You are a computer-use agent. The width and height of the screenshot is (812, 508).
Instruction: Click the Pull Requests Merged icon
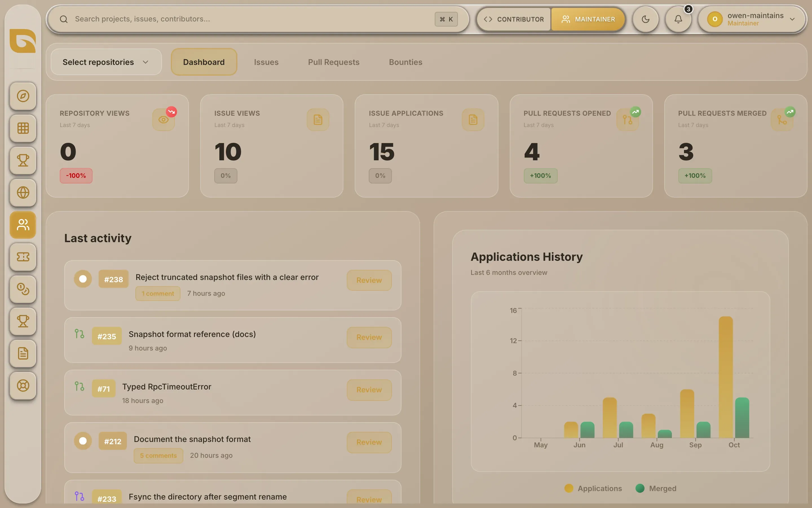click(x=782, y=120)
